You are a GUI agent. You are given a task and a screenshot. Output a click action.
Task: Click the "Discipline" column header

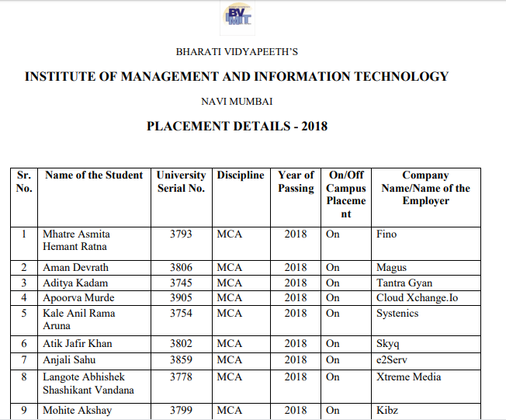(x=241, y=175)
